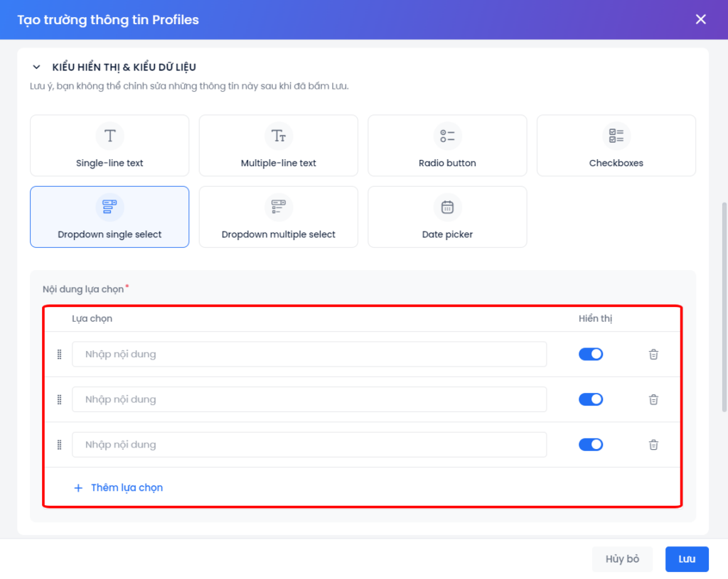Select the Dropdown single select card
Image resolution: width=728 pixels, height=579 pixels.
(109, 217)
